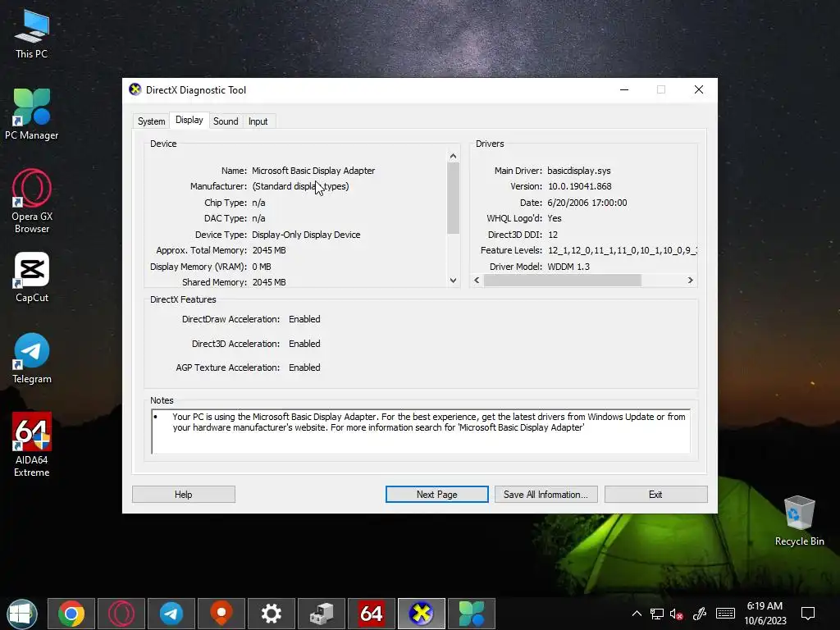Click the DirectX title bar icon
840x630 pixels.
[135, 89]
